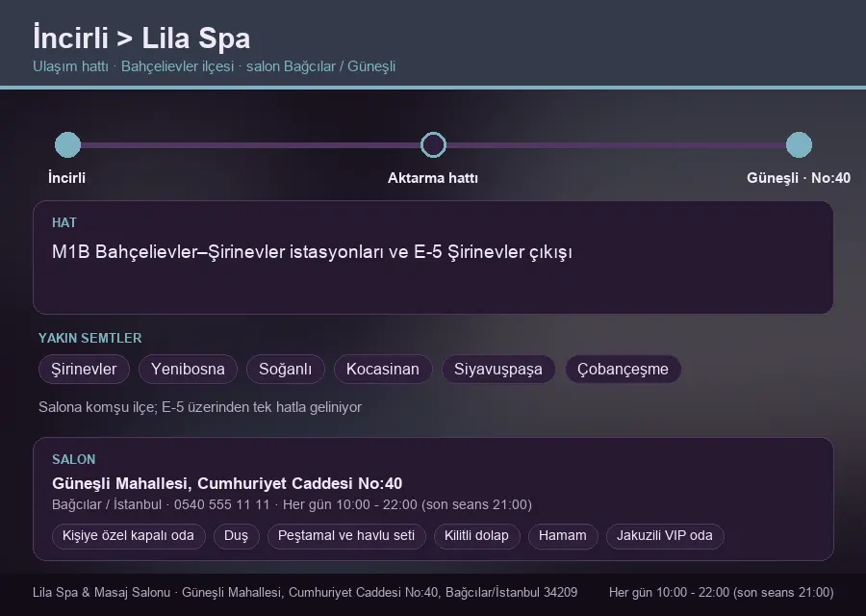The width and height of the screenshot is (866, 616).
Task: Click the Aktarma hattı label
Action: [433, 178]
